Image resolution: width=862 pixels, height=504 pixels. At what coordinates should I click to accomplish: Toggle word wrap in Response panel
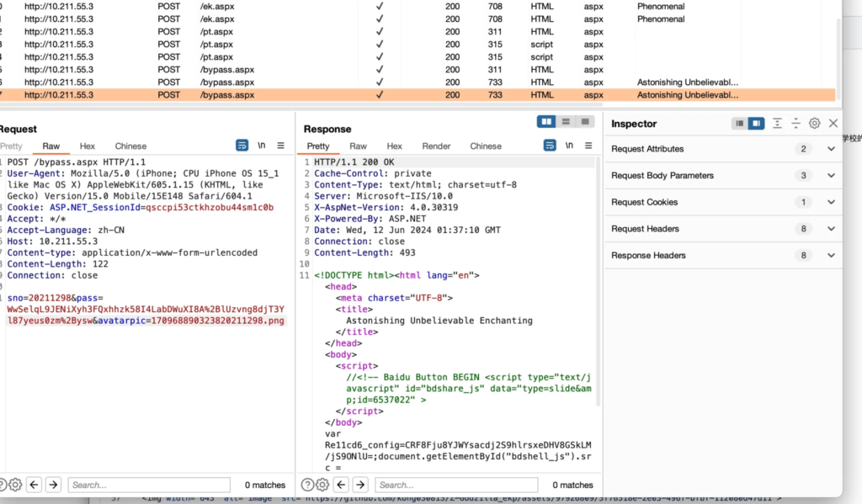point(550,146)
